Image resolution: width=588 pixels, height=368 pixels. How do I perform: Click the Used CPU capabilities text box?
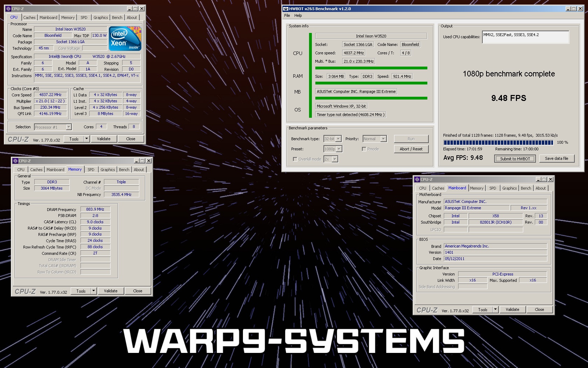point(525,37)
